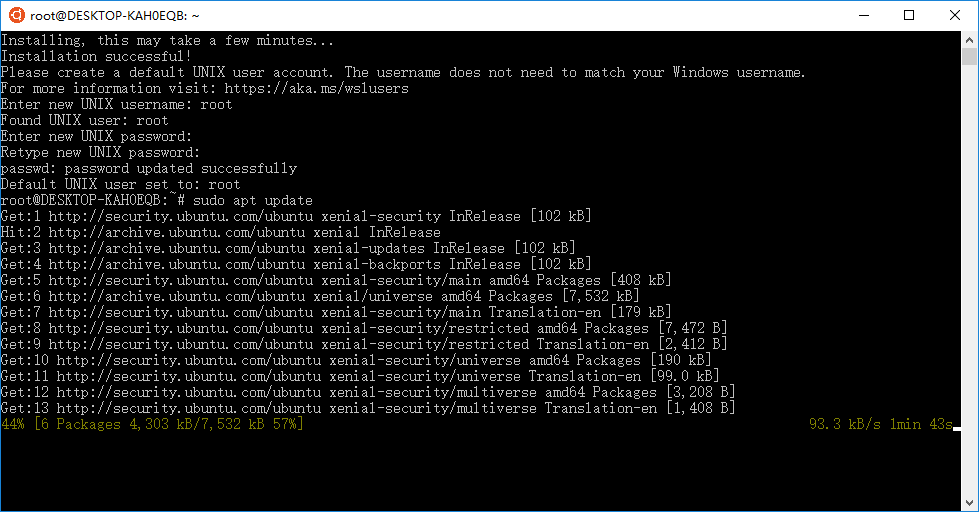Click the Ubuntu logo in the title bar
This screenshot has width=979, height=512.
(15, 15)
